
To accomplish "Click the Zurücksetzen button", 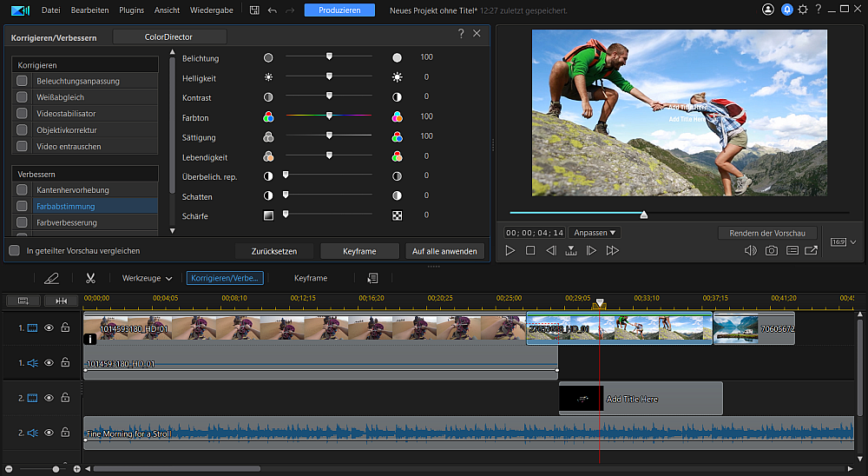I will click(274, 251).
